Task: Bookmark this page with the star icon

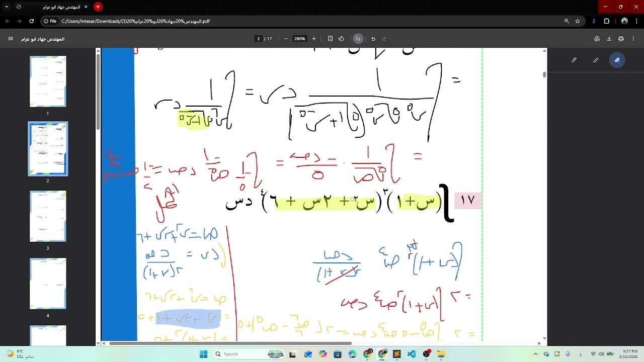Action: click(x=578, y=21)
